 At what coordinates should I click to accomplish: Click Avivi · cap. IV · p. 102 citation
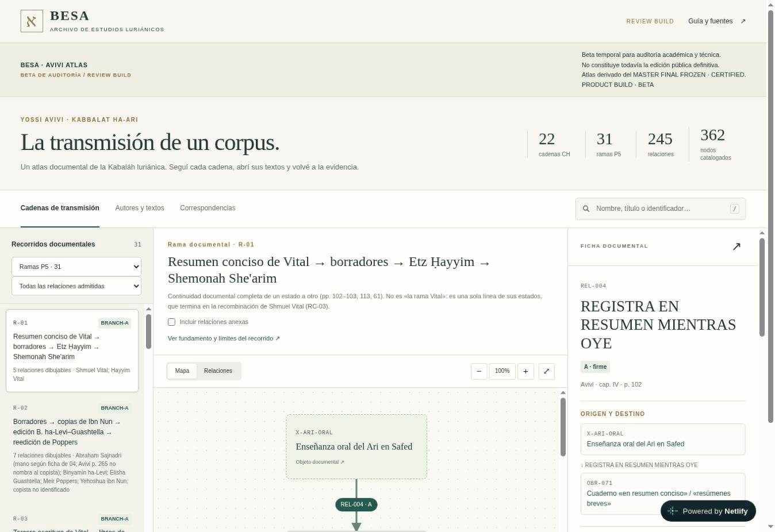(611, 384)
